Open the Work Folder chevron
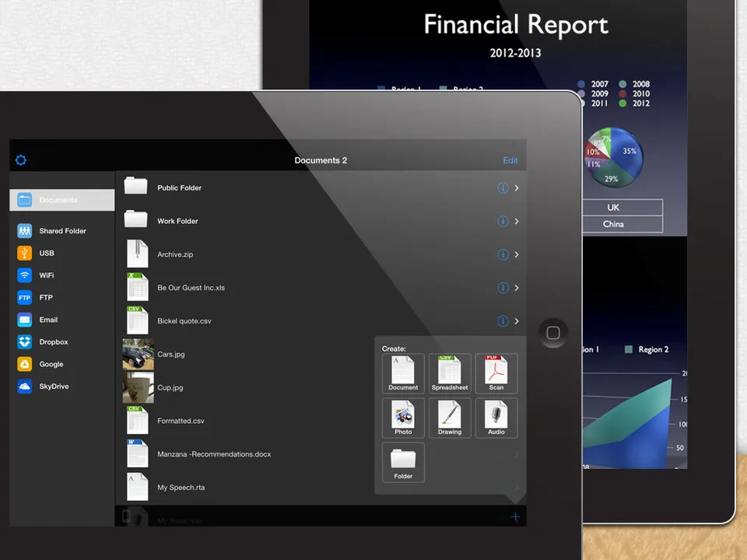Image resolution: width=747 pixels, height=560 pixels. coord(516,221)
